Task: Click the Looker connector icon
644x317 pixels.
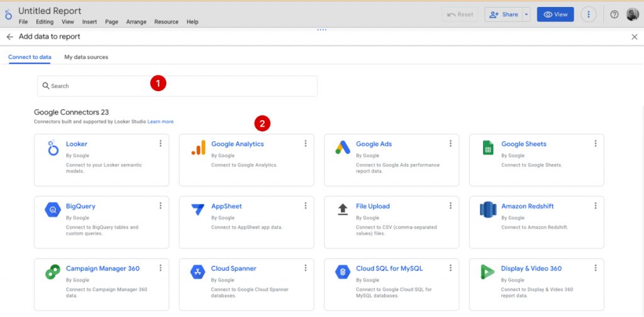Action: tap(53, 148)
